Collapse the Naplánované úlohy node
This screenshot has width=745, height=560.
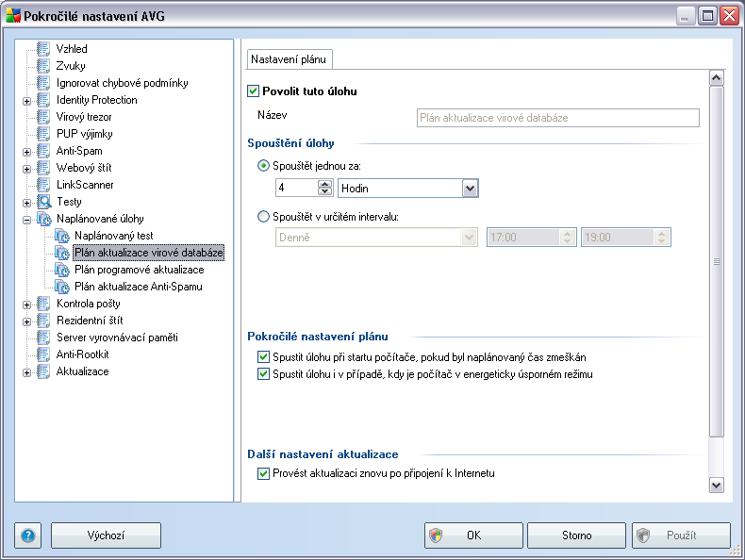coord(27,220)
